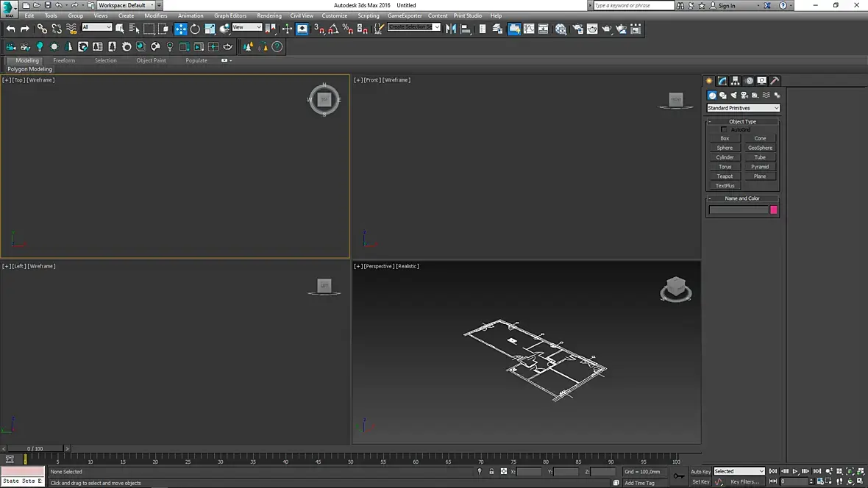Open the Hierarchy command panel tab
The image size is (868, 488).
[x=736, y=81]
